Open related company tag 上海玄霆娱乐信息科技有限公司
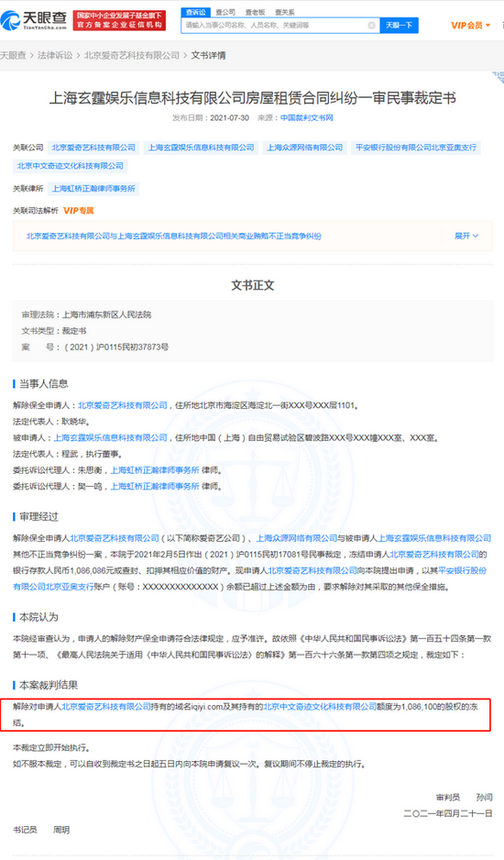 [202, 148]
